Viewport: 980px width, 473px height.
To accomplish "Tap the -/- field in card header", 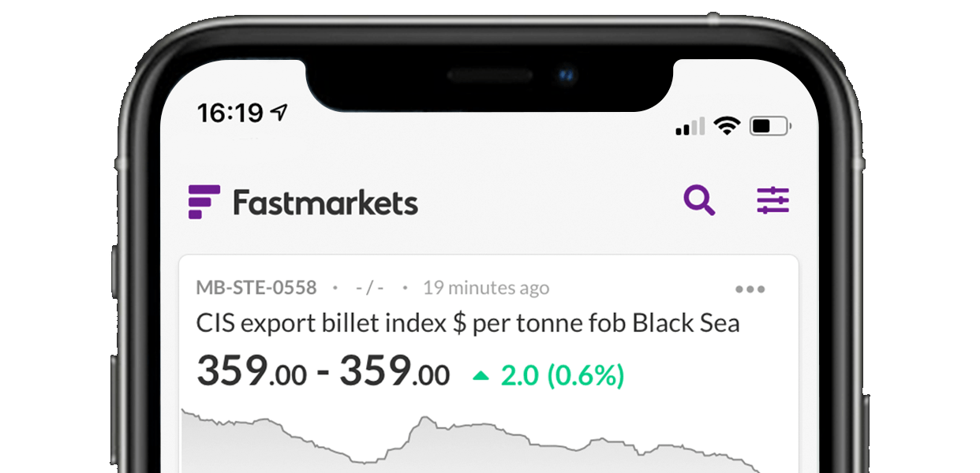I will tap(369, 288).
